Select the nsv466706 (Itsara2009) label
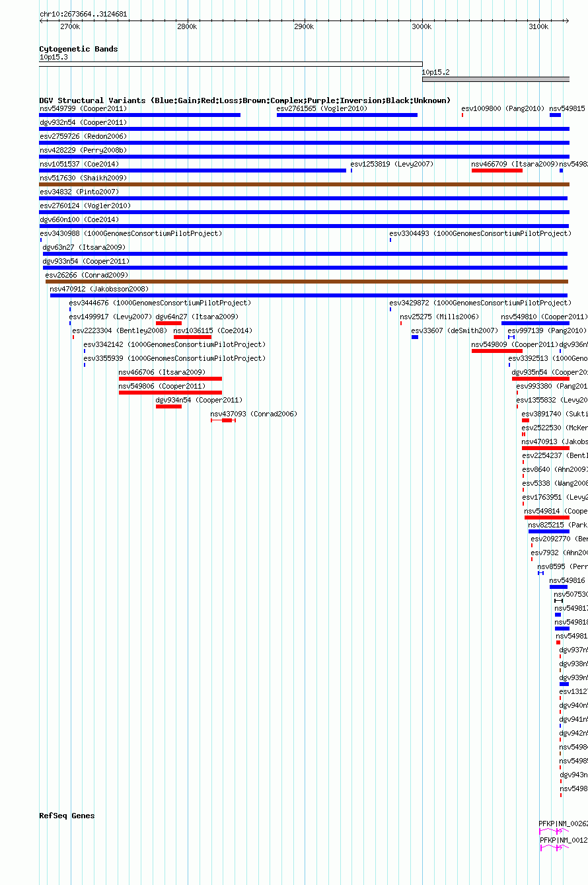 162,372
